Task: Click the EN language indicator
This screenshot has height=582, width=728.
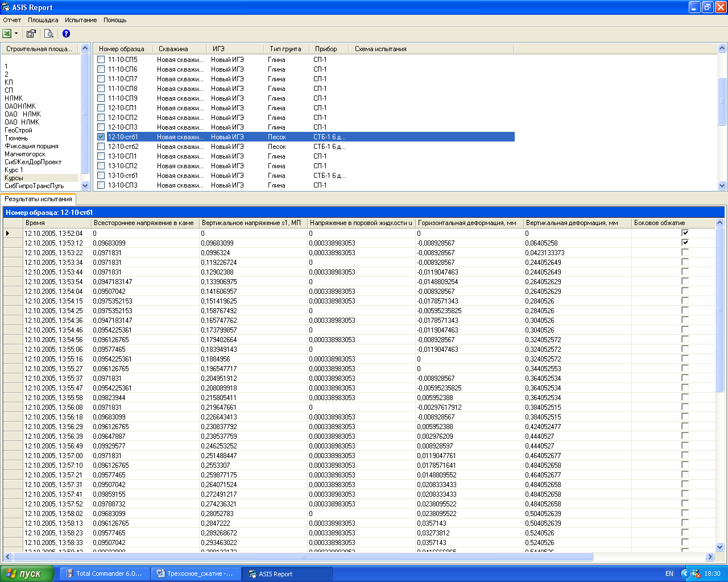Action: pyautogui.click(x=669, y=573)
